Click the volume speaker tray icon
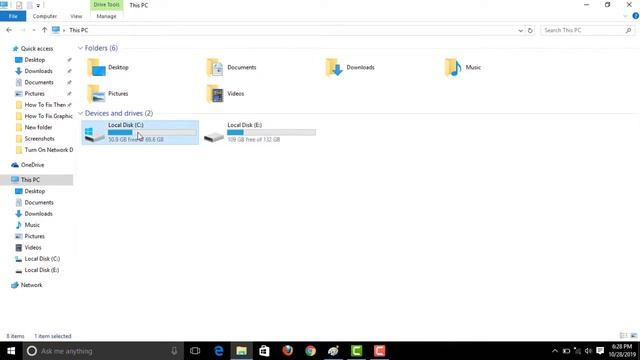Screen dimensions: 640x360 [x=588, y=351]
